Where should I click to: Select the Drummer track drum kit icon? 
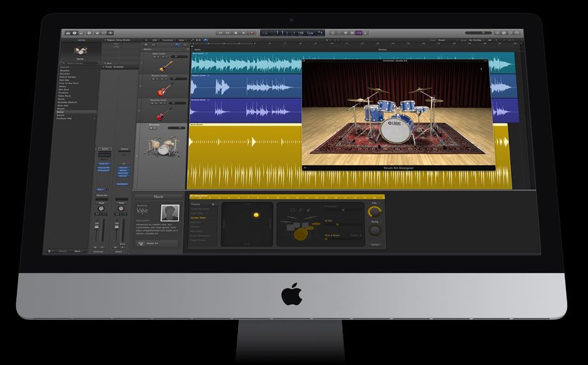click(x=162, y=146)
